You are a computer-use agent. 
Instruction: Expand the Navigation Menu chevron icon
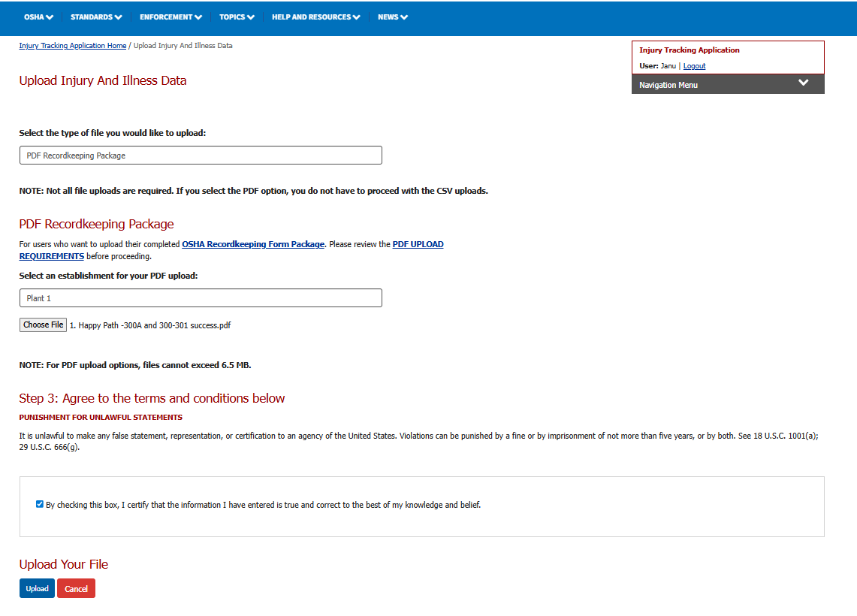pyautogui.click(x=804, y=83)
